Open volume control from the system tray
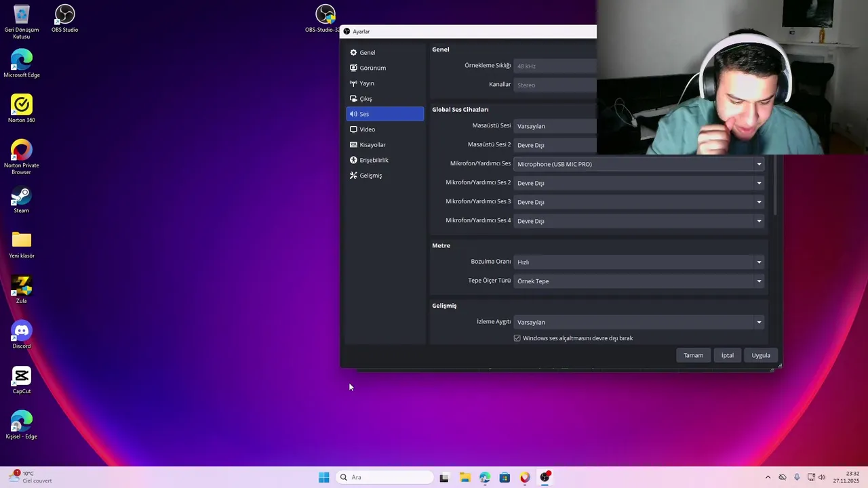868x488 pixels. 822,477
